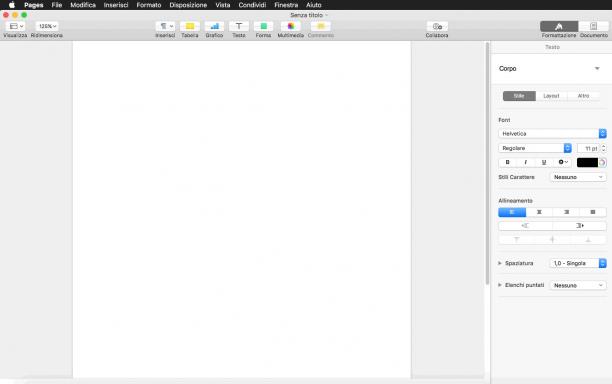The image size is (612, 384).
Task: Open the Stili Carattere Nessuno dropdown
Action: [x=578, y=177]
